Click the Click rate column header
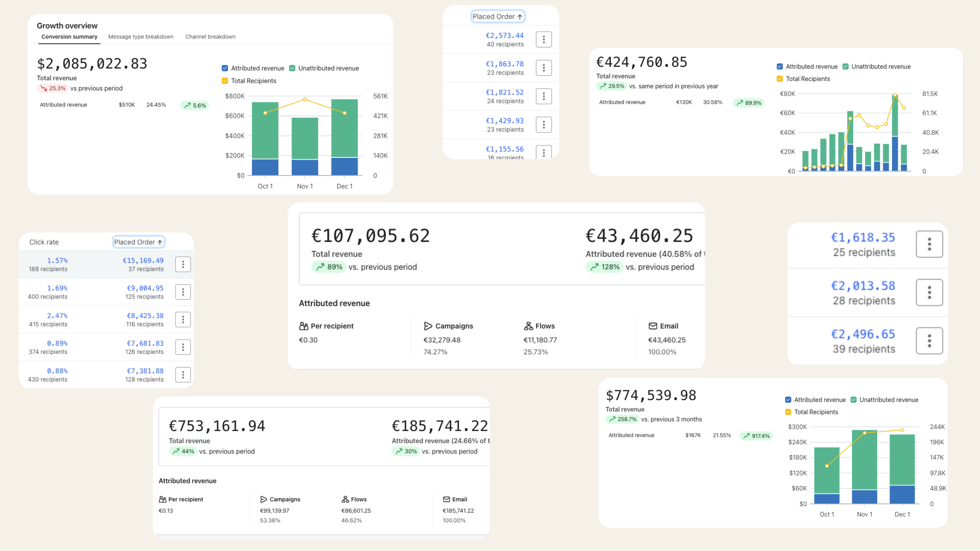 [44, 242]
